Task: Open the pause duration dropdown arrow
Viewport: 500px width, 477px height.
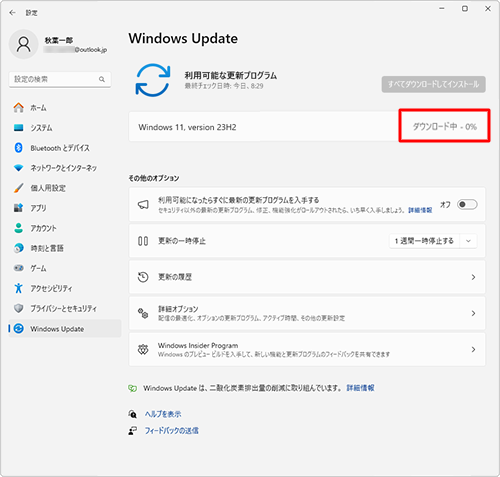Action: coord(468,241)
